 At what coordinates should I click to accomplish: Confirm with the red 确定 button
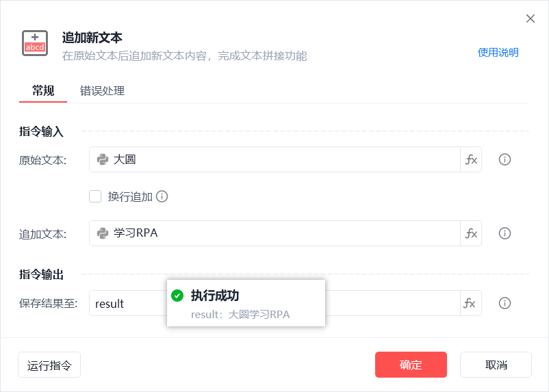coord(411,365)
